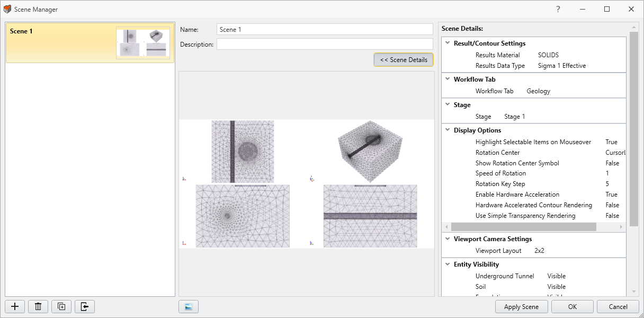
Task: Click the scene image snapshot icon
Action: click(x=189, y=306)
